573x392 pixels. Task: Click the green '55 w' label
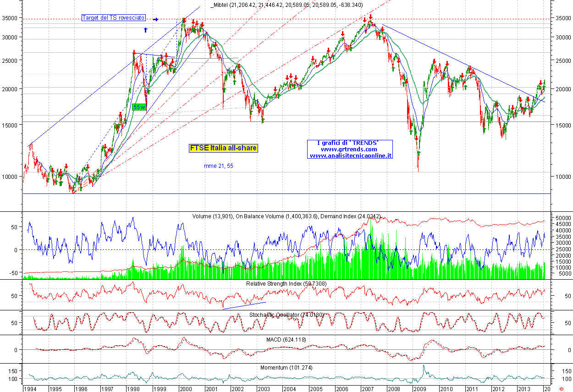tap(139, 107)
